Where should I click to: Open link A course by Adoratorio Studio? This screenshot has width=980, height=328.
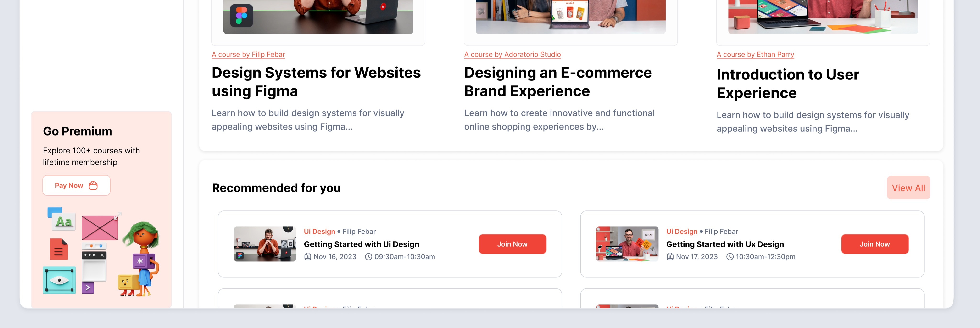(x=512, y=54)
